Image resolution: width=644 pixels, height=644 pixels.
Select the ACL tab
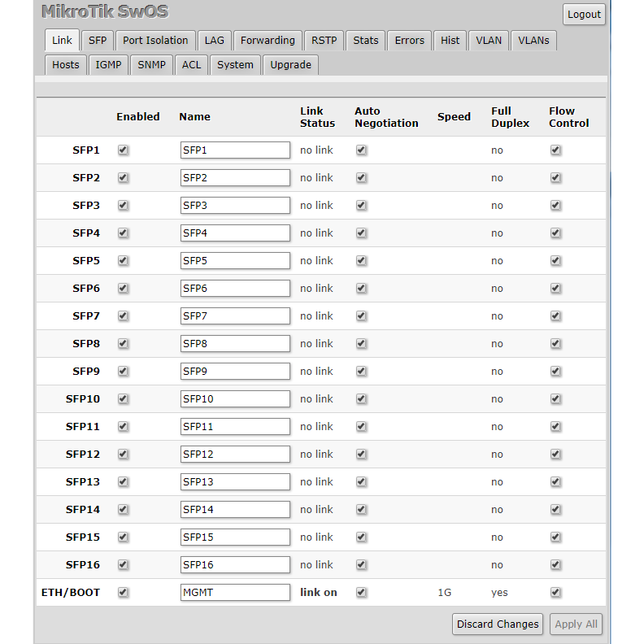click(x=191, y=64)
